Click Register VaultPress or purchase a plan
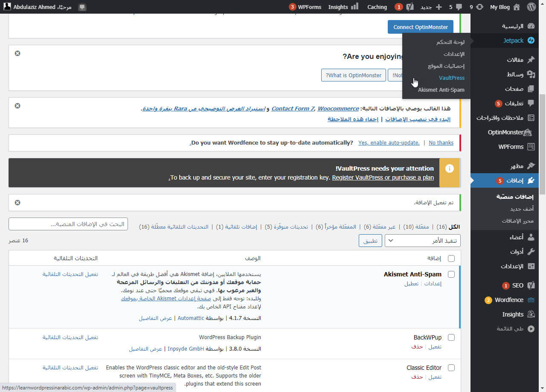This screenshot has width=546, height=392. click(x=383, y=177)
